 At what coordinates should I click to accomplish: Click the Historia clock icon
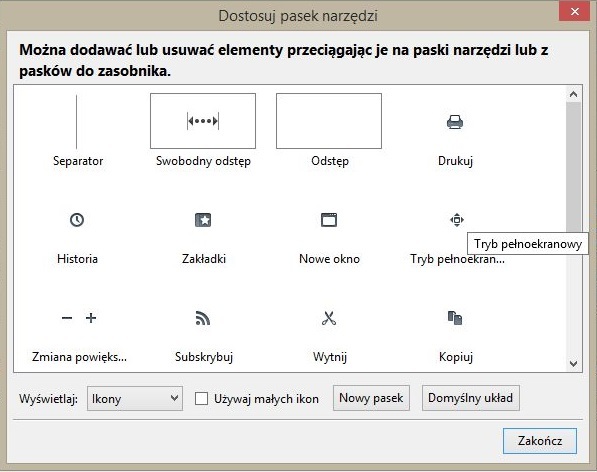tap(77, 220)
